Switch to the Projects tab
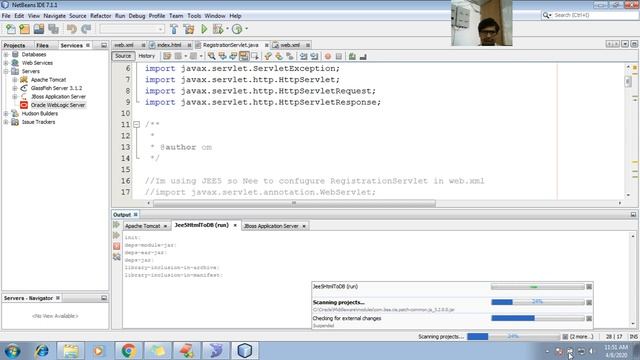Screen dimensions: 640x360 click(x=14, y=45)
